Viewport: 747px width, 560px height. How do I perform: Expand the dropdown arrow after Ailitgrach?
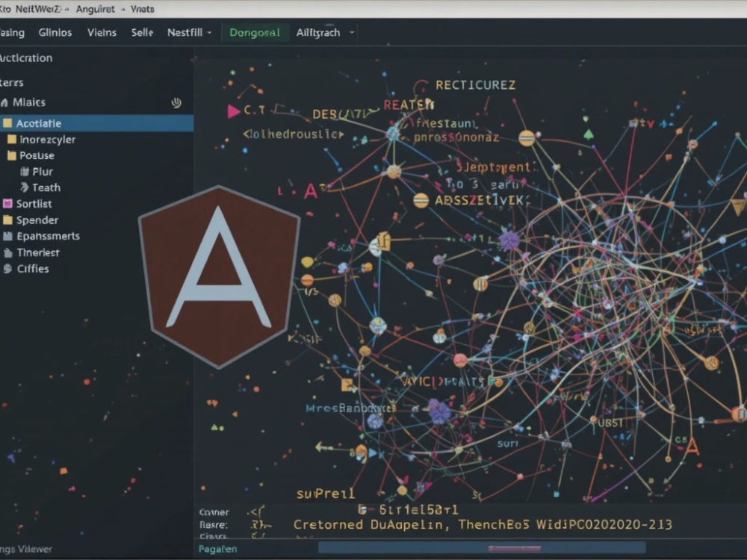coord(352,32)
